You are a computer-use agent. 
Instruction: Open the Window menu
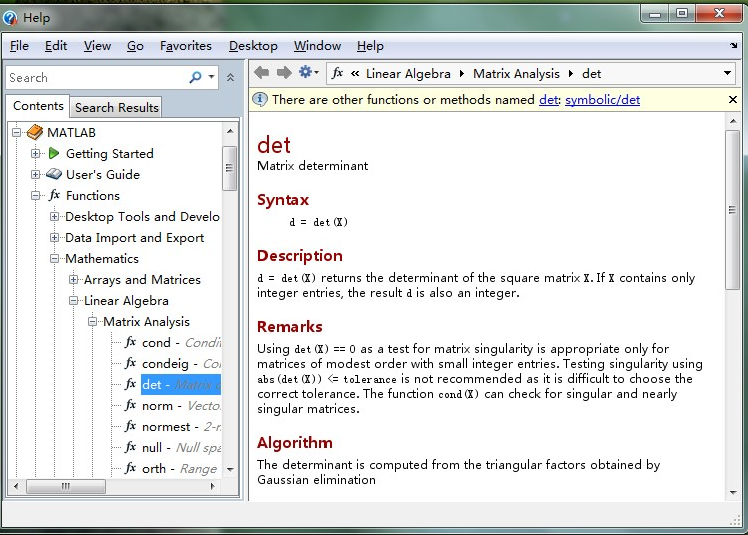[317, 46]
